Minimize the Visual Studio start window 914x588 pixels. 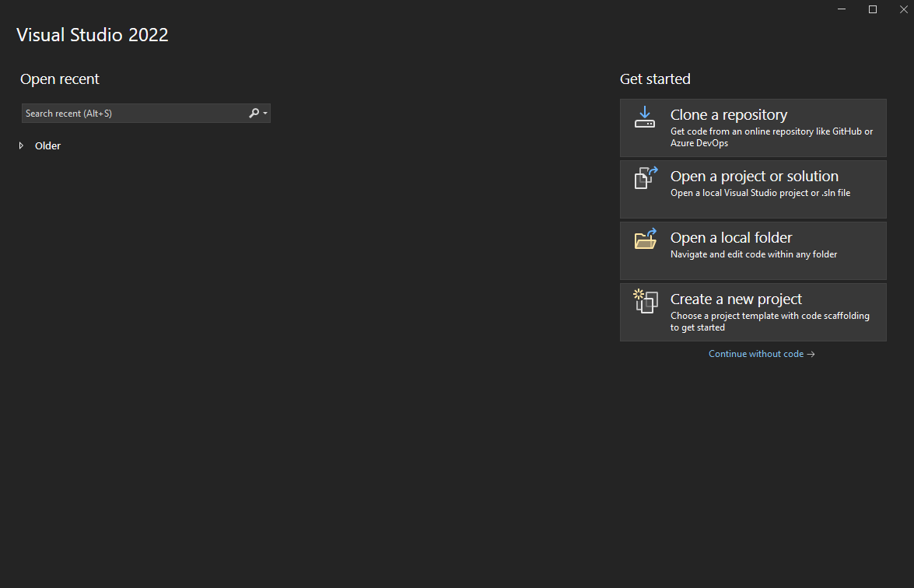tap(842, 9)
